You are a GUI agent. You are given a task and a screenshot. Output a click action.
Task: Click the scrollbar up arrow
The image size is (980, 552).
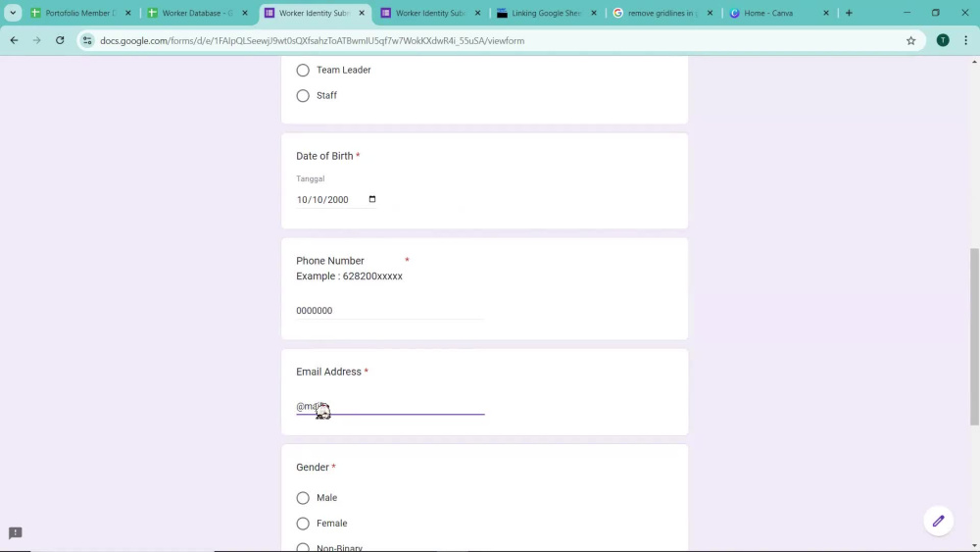point(974,61)
